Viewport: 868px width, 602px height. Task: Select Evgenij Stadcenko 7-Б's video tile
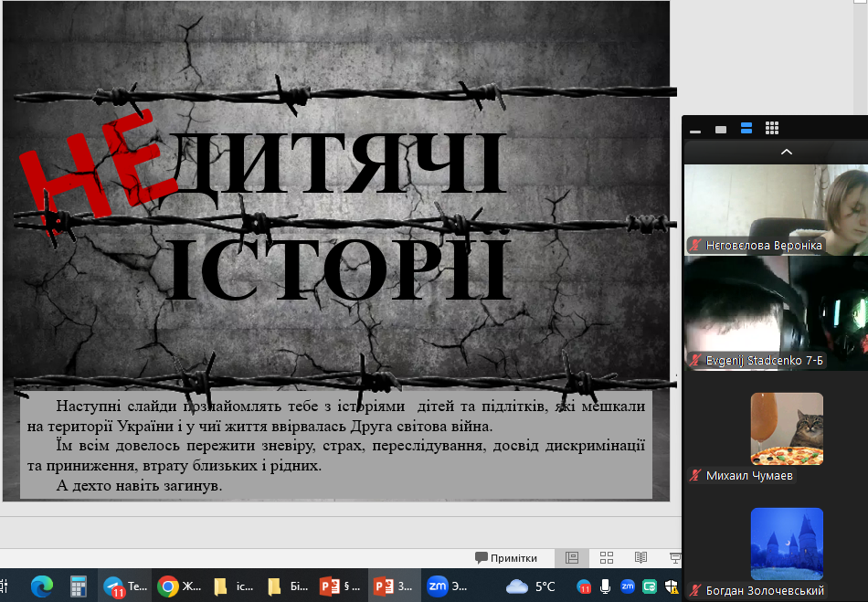pyautogui.click(x=776, y=313)
